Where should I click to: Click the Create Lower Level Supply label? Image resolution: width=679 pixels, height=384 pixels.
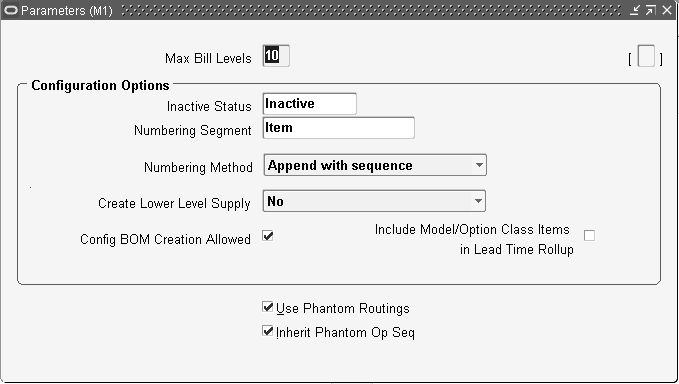click(174, 203)
